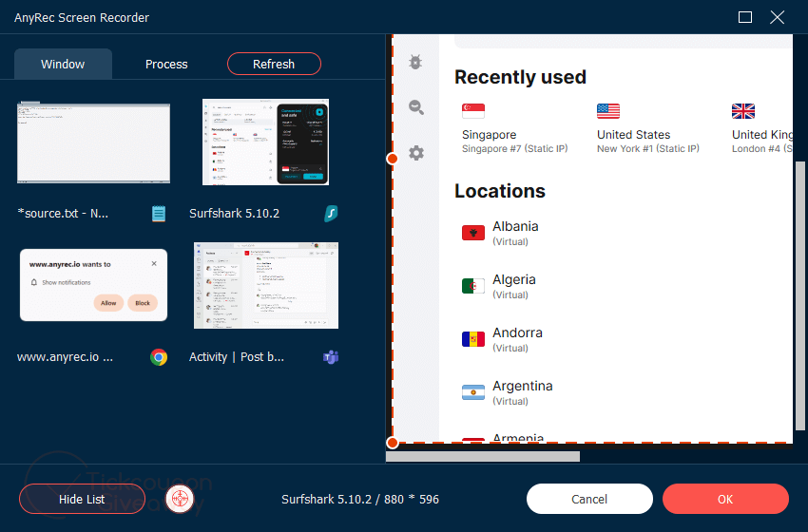Viewport: 808px width, 532px height.
Task: Click the United Kingdom flag icon
Action: pos(743,111)
